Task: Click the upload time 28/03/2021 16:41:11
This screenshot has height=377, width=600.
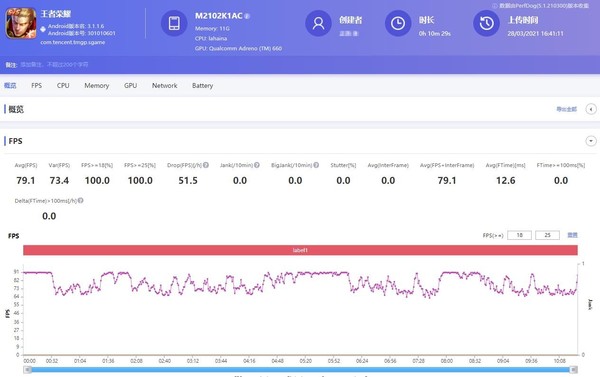Action: coord(535,33)
